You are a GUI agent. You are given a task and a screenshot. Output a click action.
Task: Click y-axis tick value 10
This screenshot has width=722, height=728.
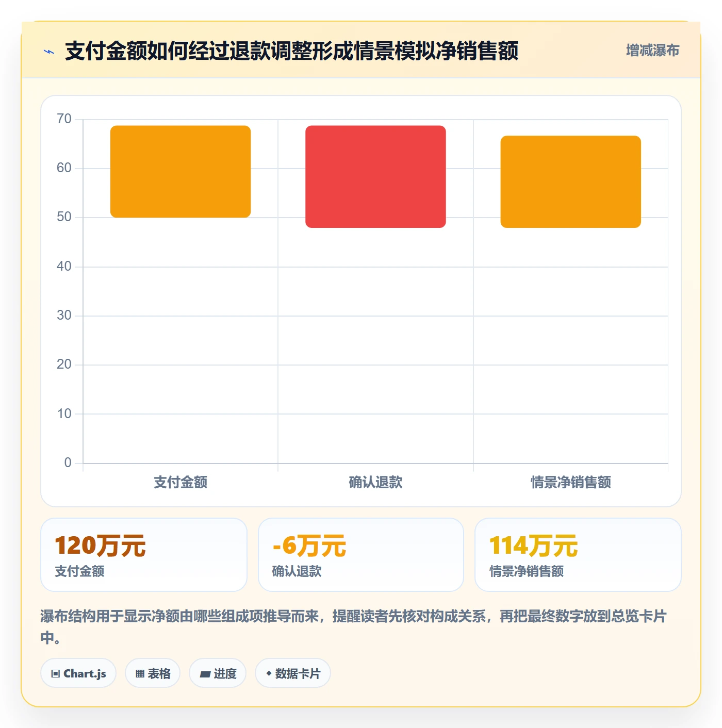tap(64, 414)
